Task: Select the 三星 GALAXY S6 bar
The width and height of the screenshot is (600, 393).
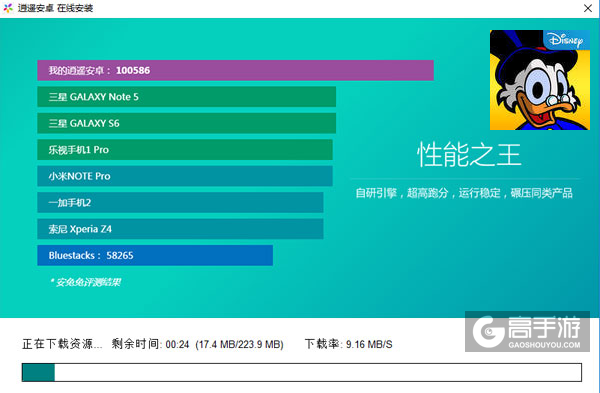Action: [186, 123]
